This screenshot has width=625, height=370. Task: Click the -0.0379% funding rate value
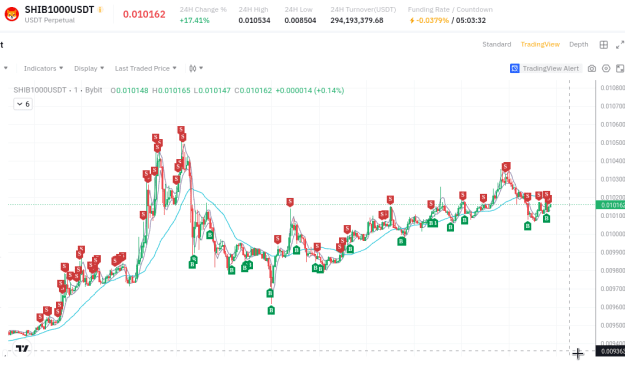tap(432, 20)
